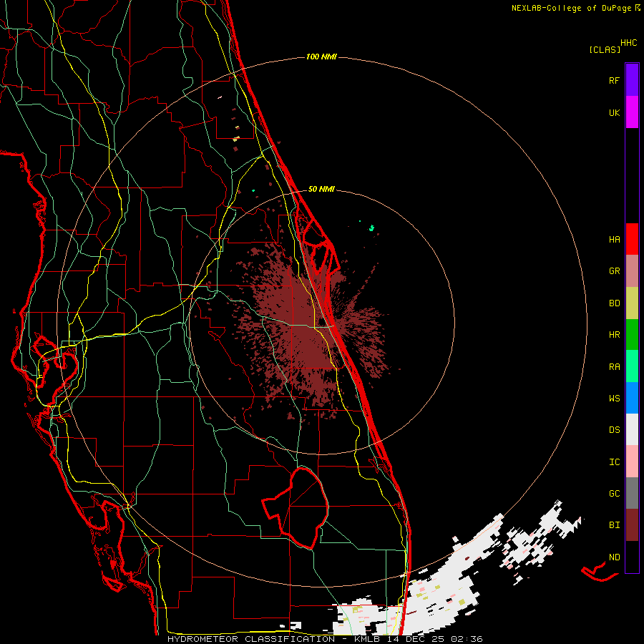Click the GR legend label
The width and height of the screenshot is (644, 644).
(x=614, y=271)
